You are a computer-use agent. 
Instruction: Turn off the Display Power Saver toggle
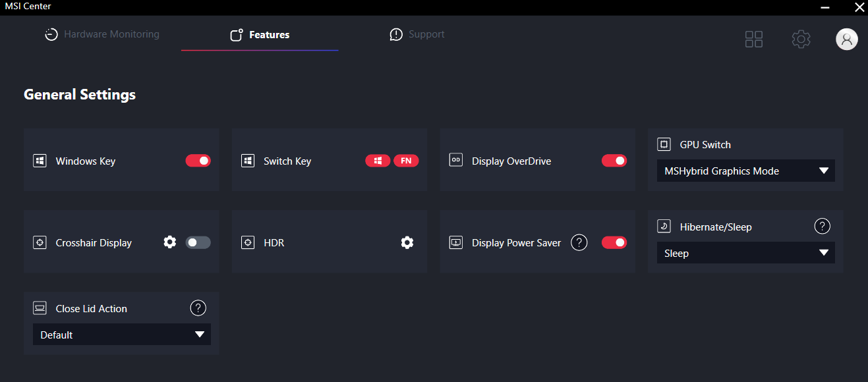tap(614, 242)
